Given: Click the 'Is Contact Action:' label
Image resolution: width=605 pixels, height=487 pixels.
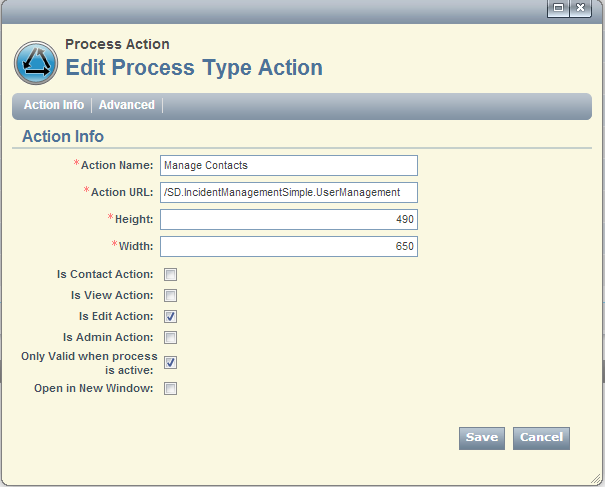Looking at the screenshot, I should pyautogui.click(x=105, y=274).
